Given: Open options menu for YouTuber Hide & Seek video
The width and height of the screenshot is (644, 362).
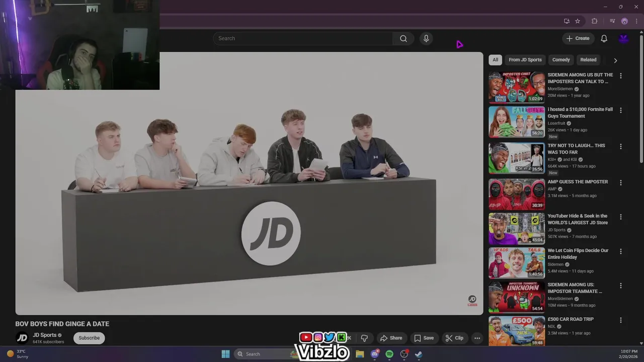Looking at the screenshot, I should click(x=620, y=217).
